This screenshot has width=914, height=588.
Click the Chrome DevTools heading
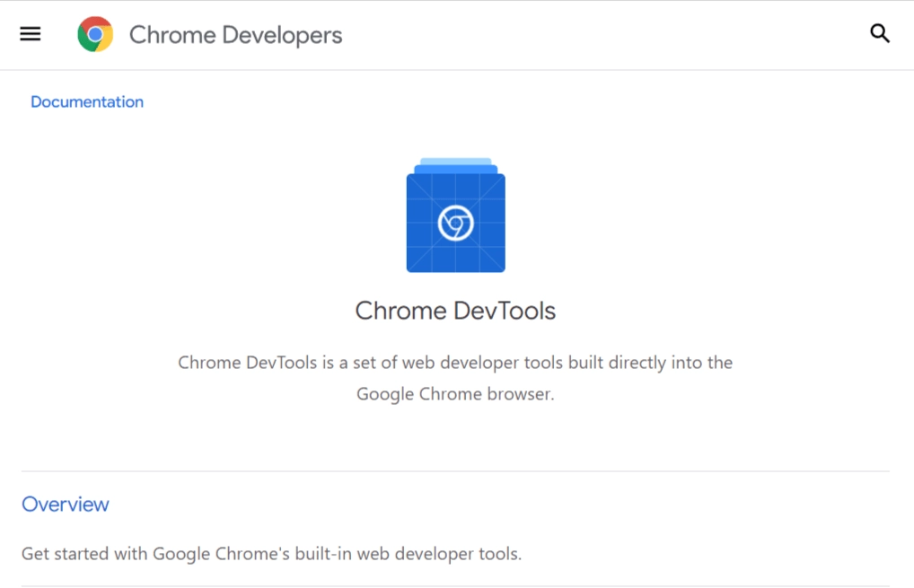[455, 311]
